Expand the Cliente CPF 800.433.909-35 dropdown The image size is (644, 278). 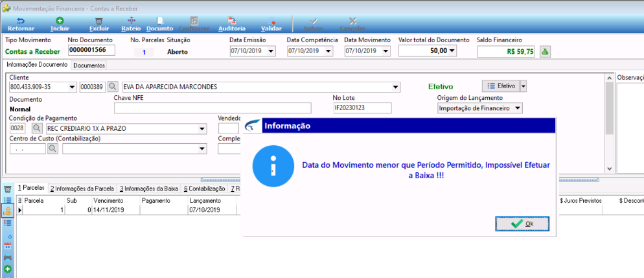click(x=73, y=87)
